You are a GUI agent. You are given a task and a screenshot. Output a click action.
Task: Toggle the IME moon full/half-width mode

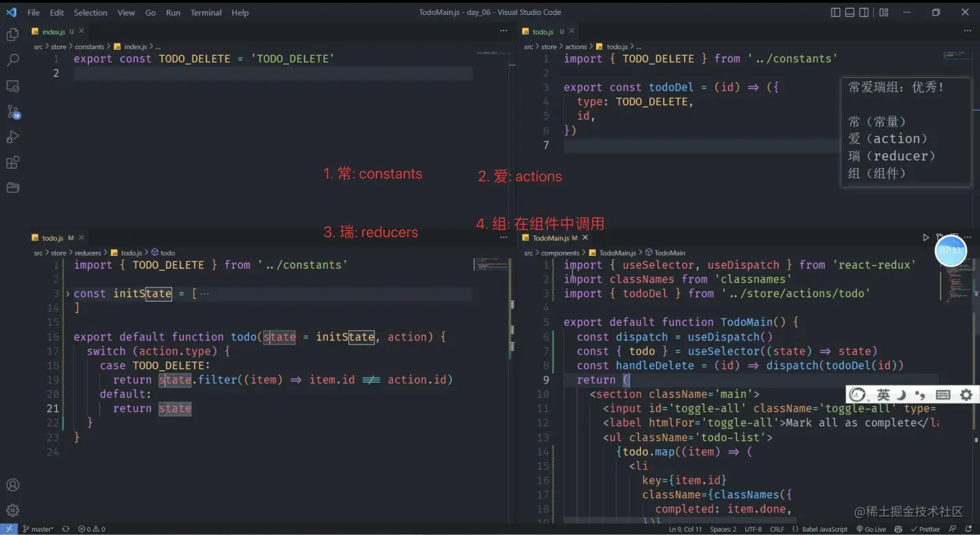click(902, 395)
